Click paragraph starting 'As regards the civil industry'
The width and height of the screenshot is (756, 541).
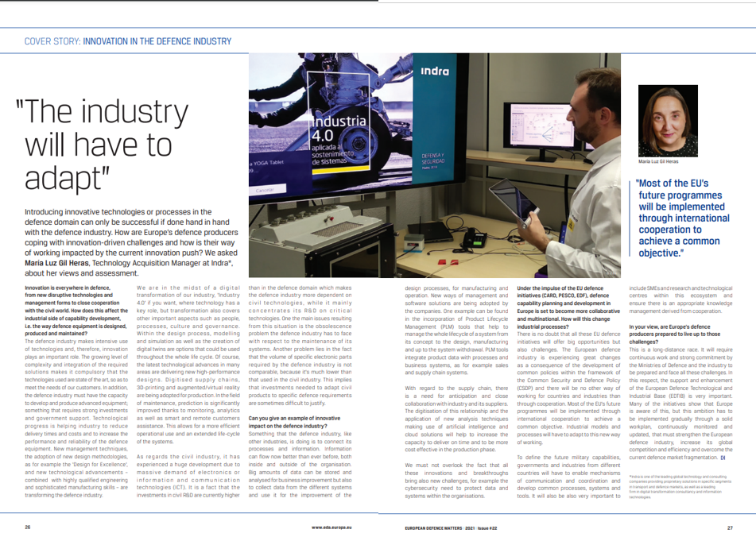pos(188,476)
